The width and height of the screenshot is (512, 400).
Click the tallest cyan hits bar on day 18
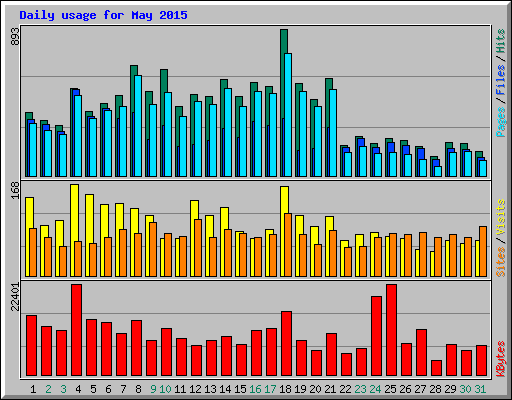(x=288, y=115)
